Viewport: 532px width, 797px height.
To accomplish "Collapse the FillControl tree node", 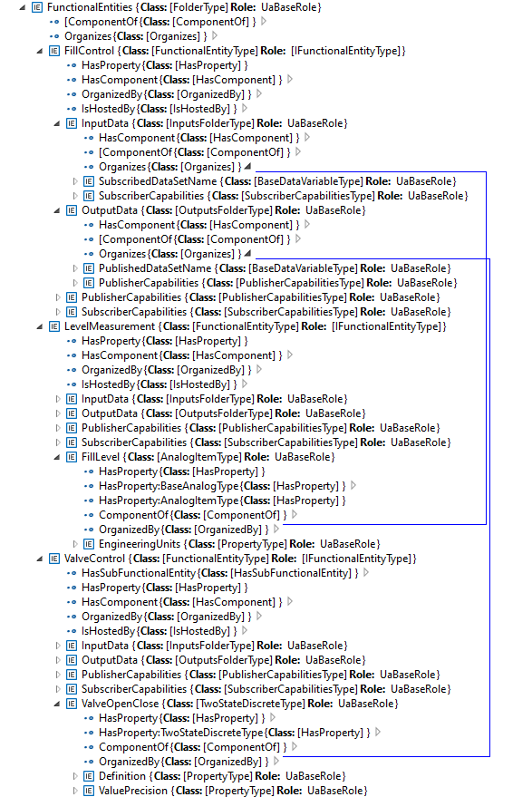I will click(40, 51).
